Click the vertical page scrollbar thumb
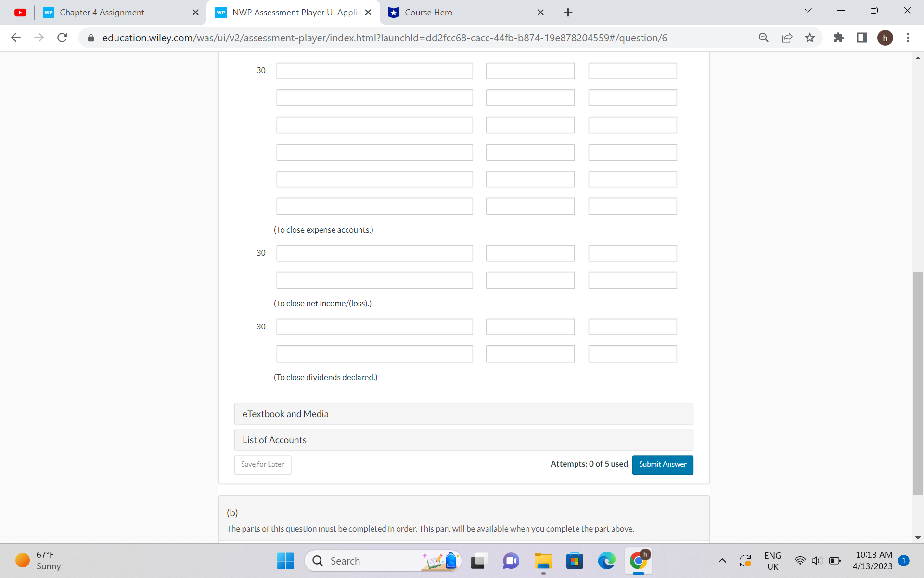This screenshot has width=924, height=578. point(918,383)
